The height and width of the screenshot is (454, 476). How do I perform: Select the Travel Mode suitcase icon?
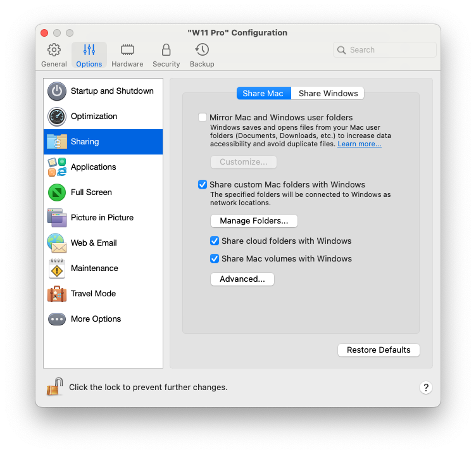click(x=57, y=294)
